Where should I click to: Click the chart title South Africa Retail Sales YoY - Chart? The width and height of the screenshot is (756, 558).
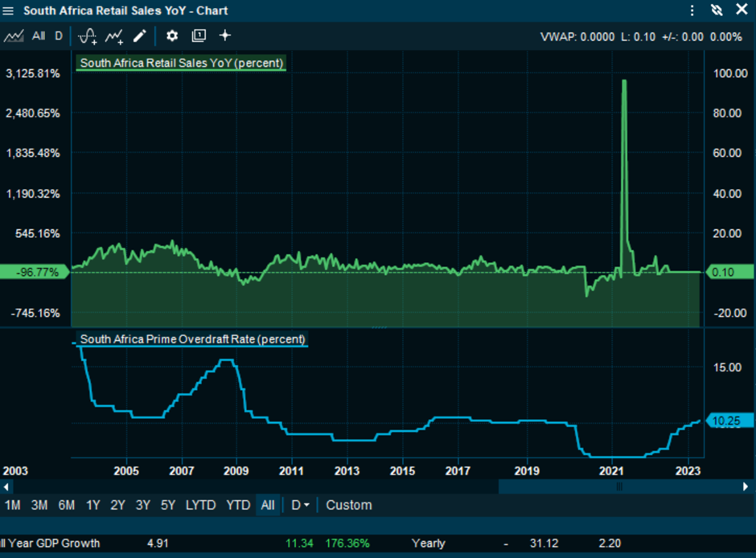125,10
